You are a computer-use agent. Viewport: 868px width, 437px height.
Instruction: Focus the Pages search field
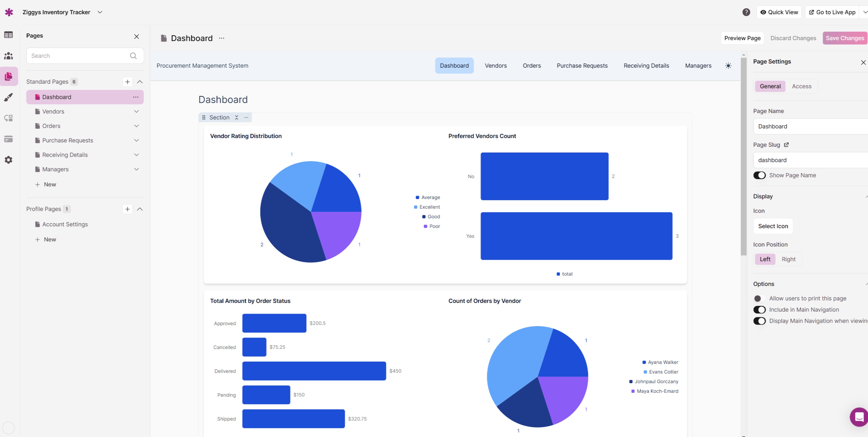click(x=85, y=56)
